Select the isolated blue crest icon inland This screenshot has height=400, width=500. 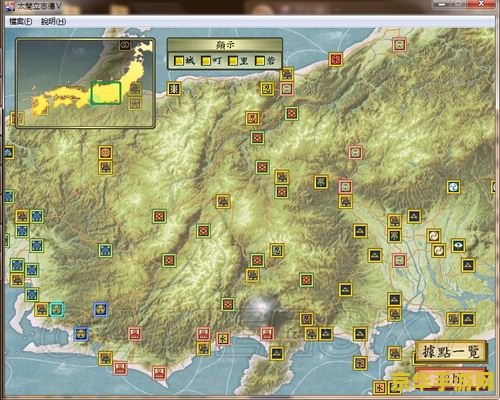pos(105,250)
